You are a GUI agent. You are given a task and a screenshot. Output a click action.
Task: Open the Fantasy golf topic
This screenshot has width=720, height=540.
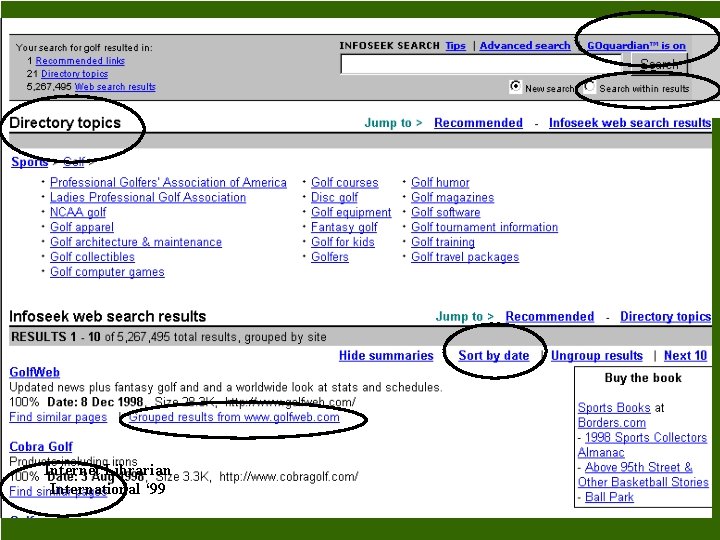coord(344,227)
